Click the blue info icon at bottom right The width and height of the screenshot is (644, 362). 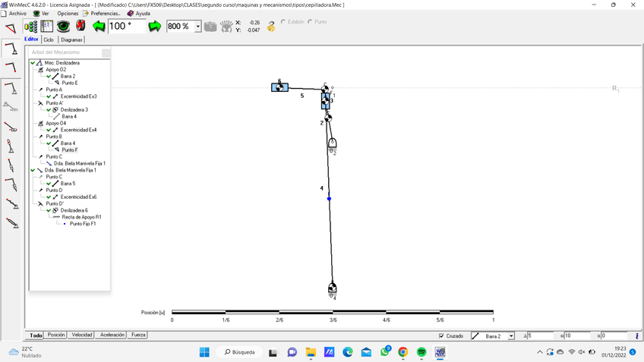click(x=636, y=335)
